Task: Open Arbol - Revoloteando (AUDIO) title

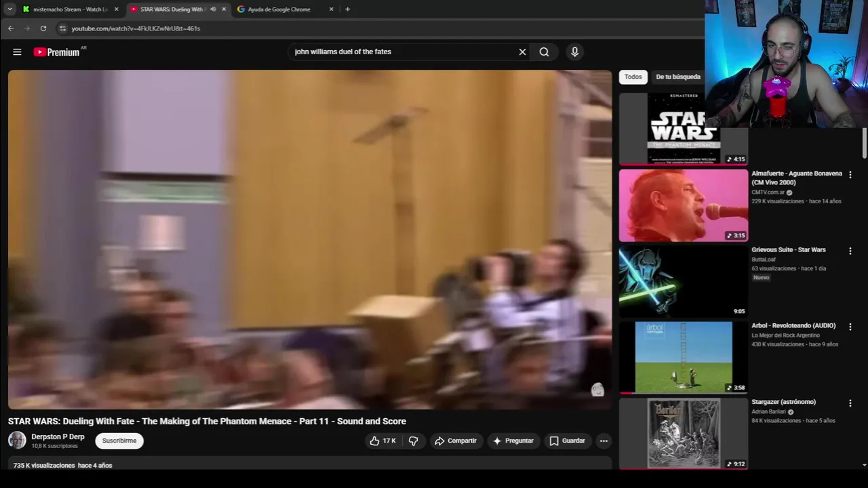Action: 793,325
